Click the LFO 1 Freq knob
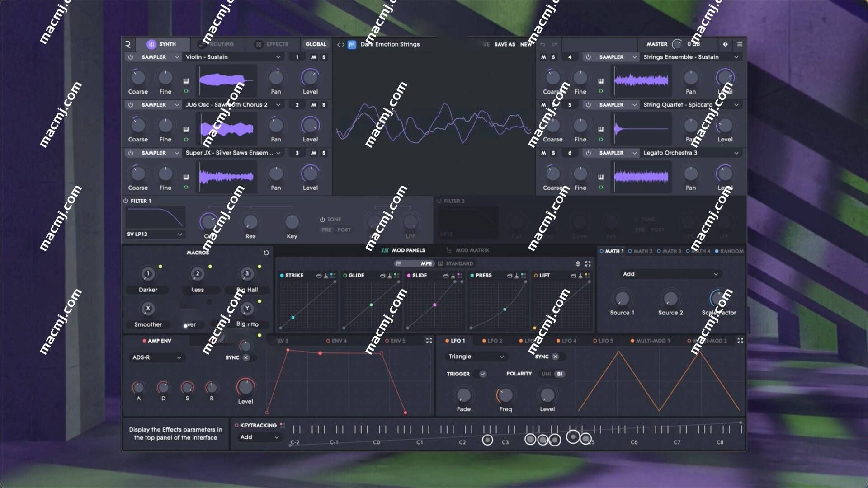 [505, 395]
